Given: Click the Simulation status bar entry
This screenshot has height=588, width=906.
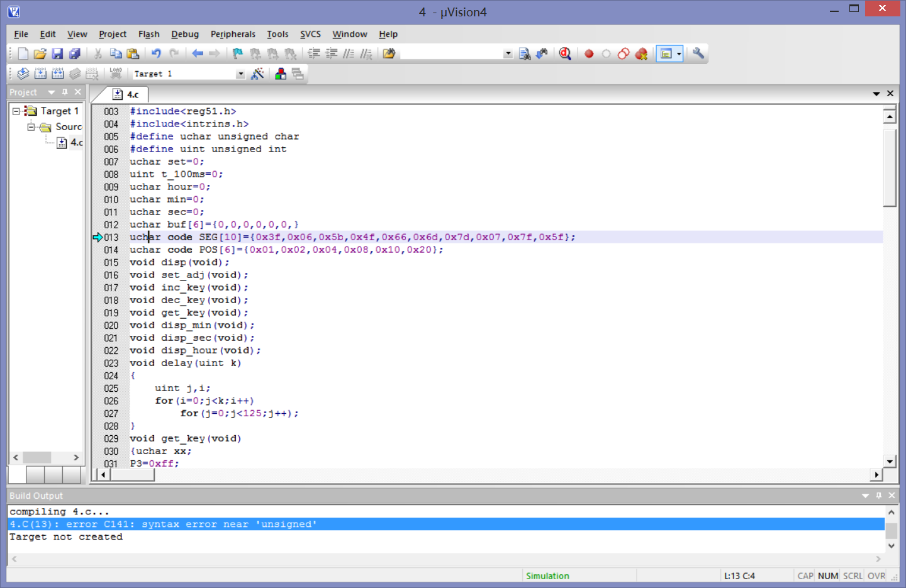Looking at the screenshot, I should tap(547, 576).
